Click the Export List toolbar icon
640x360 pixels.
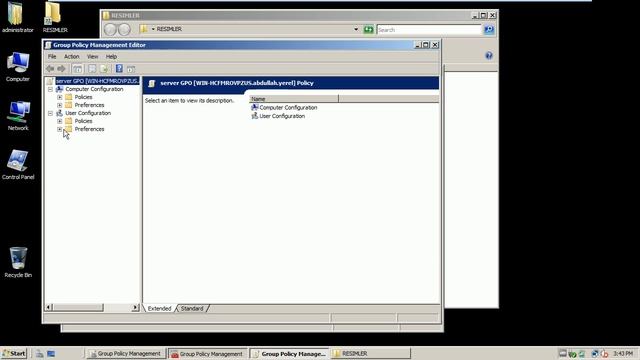tap(104, 69)
